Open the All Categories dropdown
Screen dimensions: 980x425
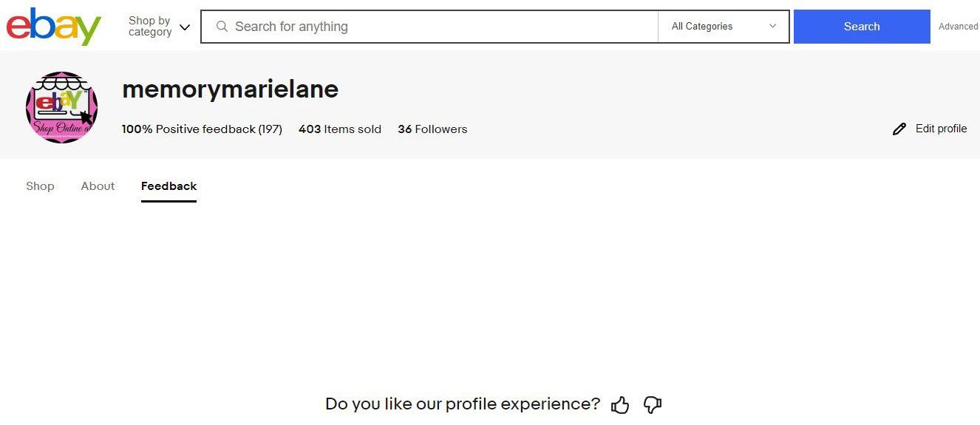[x=723, y=27]
